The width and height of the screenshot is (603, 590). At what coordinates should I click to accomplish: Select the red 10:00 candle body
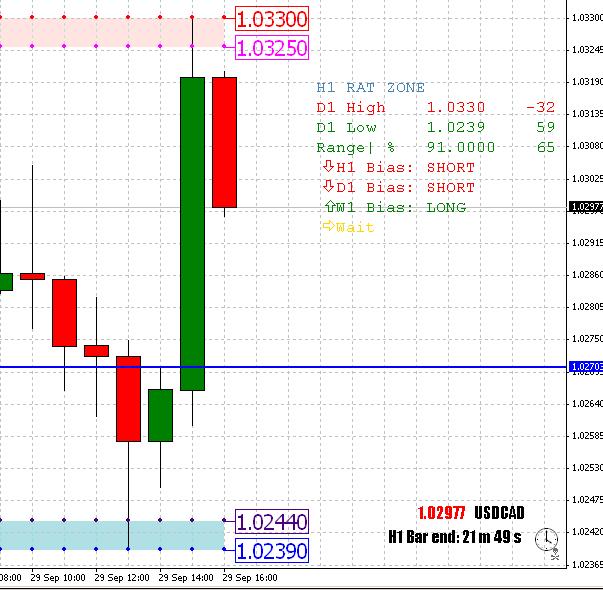coord(64,313)
